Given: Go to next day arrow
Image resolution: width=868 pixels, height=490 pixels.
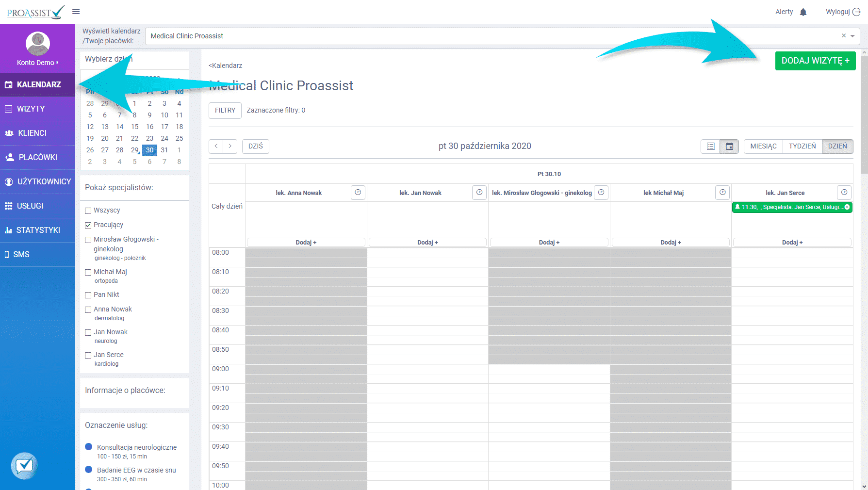Looking at the screenshot, I should (230, 146).
